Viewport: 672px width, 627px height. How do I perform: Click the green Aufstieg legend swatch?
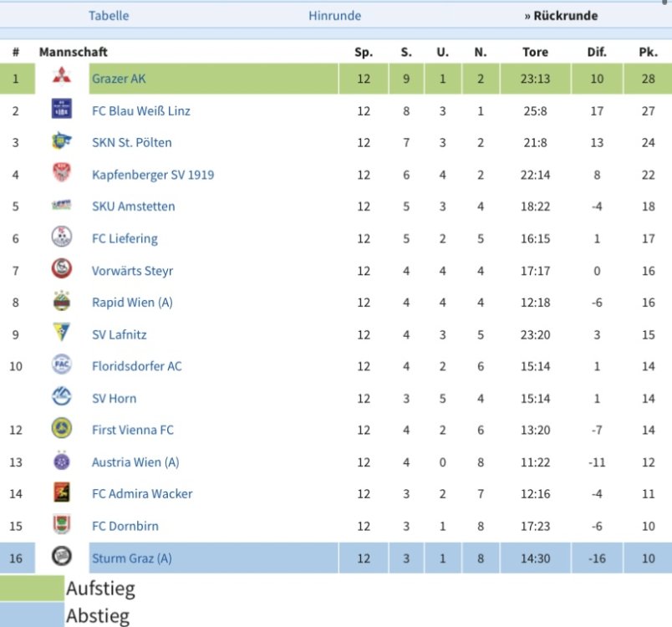click(x=32, y=588)
